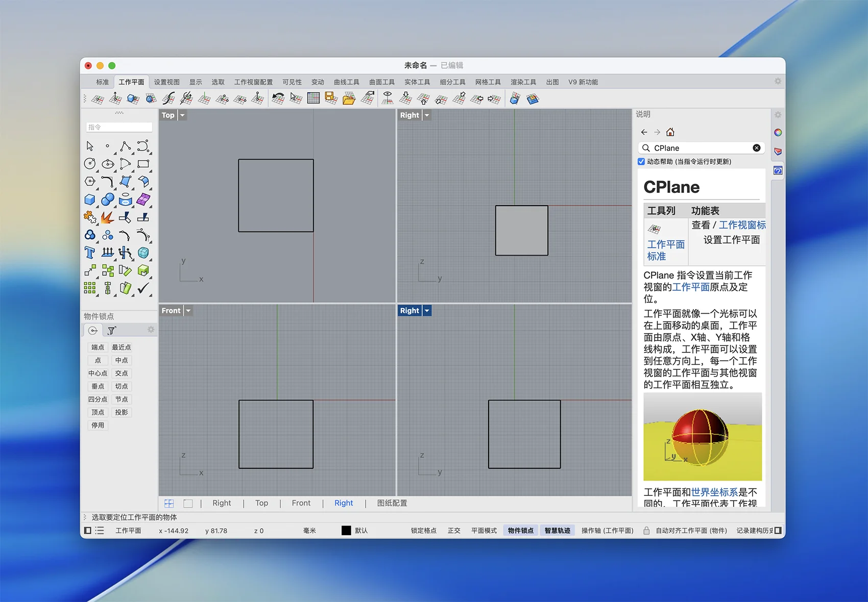Click the black layer color swatch

(346, 531)
